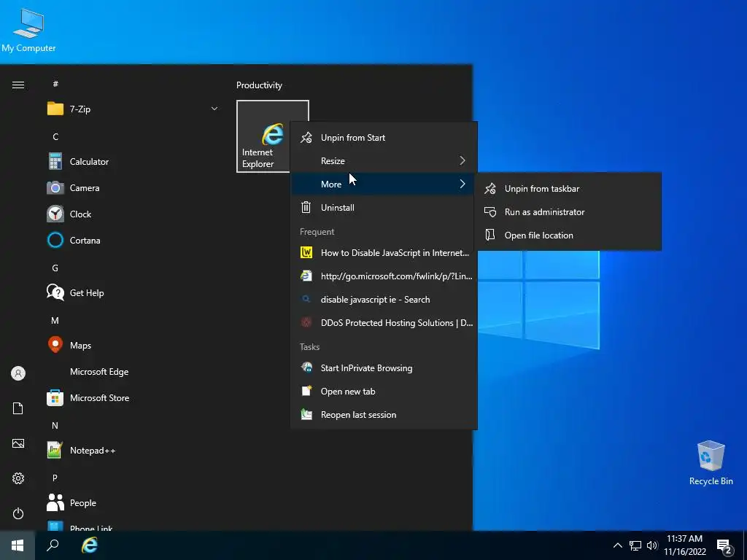The width and height of the screenshot is (747, 560).
Task: Launch Camera from app list
Action: [133, 187]
